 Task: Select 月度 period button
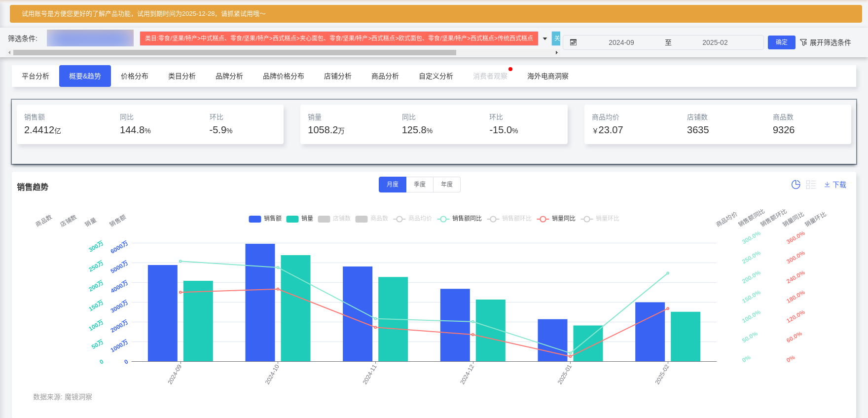pyautogui.click(x=393, y=185)
